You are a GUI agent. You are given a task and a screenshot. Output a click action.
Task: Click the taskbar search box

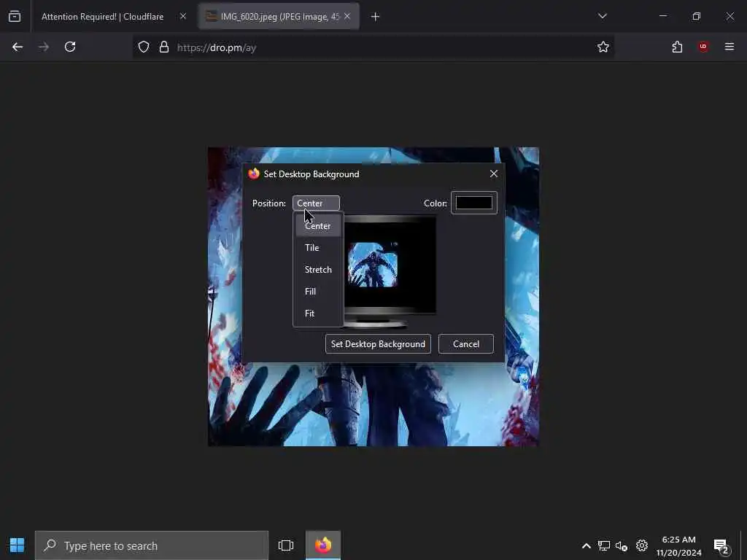[152, 545]
